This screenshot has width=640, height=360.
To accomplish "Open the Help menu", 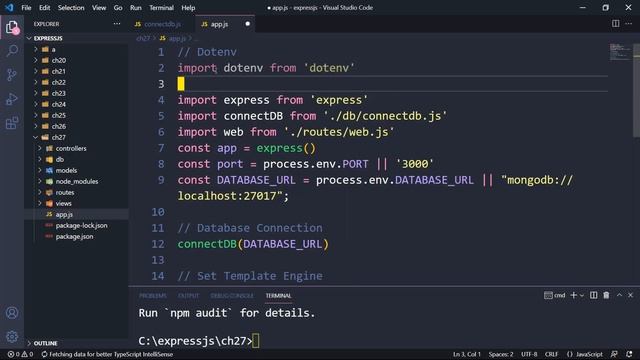I will point(188,8).
